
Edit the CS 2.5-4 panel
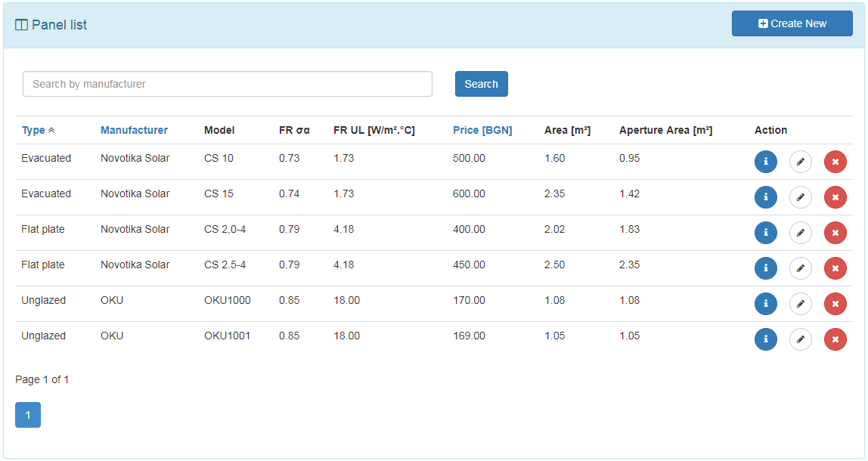coord(801,268)
